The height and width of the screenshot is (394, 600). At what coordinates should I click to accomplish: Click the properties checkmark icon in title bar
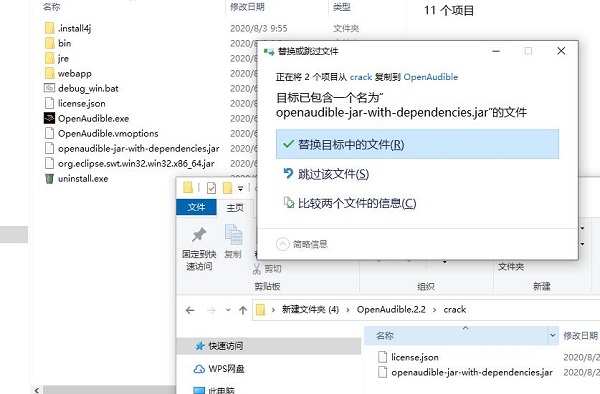click(211, 188)
